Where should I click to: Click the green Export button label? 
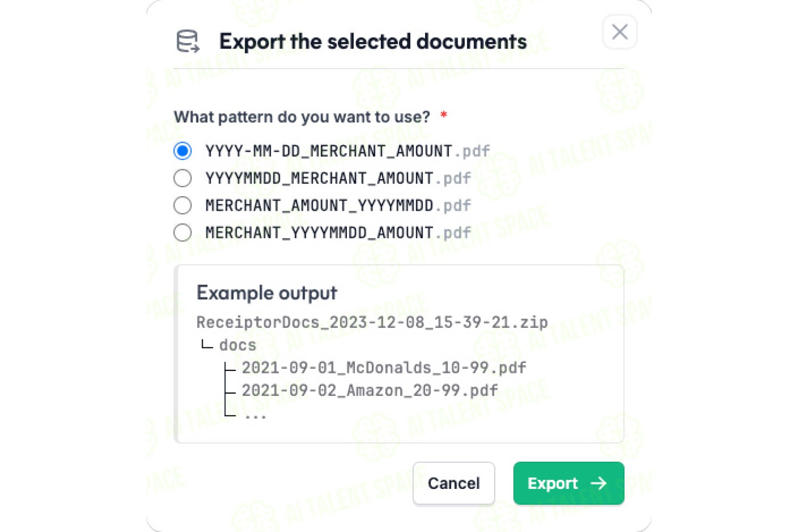pyautogui.click(x=552, y=483)
